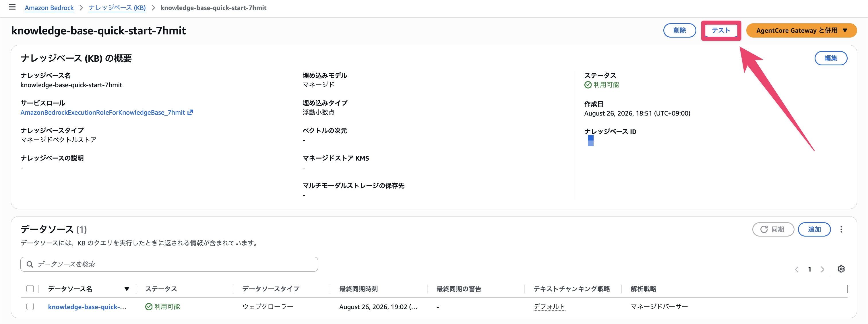Open the ナレッジベース (KB) breadcrumb link

[117, 8]
